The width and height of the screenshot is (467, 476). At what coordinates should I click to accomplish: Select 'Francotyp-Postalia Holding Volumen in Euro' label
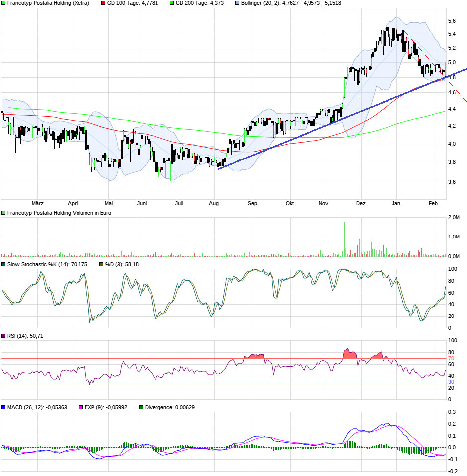59,213
